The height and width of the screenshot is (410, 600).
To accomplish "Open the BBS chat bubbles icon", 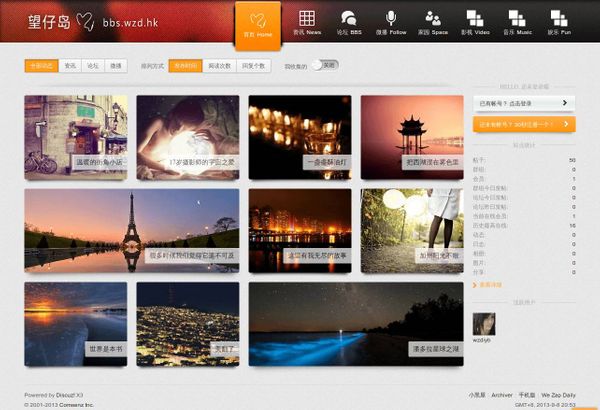I will pyautogui.click(x=349, y=18).
